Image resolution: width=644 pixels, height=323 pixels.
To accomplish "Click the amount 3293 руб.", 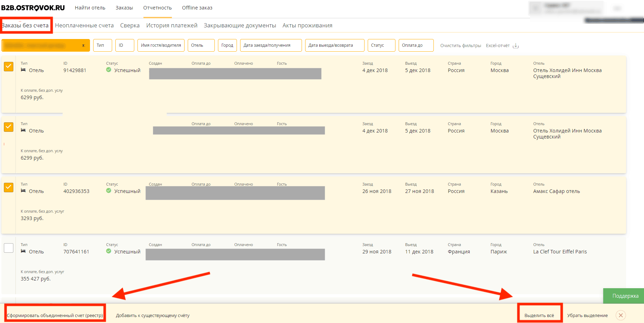I will [32, 218].
